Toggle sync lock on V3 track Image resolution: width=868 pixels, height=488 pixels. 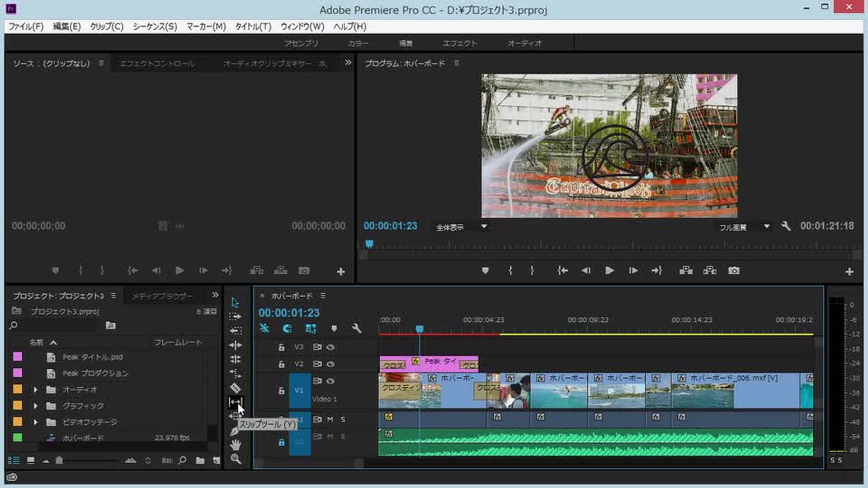click(317, 347)
